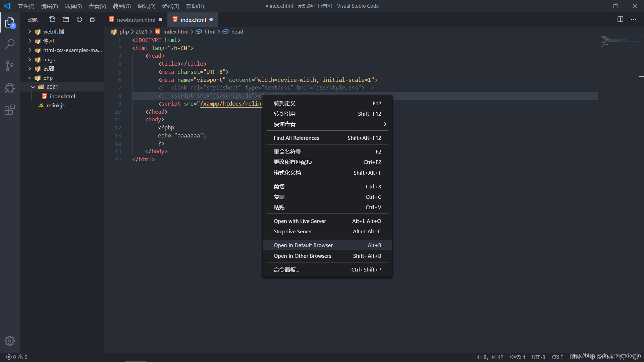Open the 选择(S) menu

tap(73, 6)
